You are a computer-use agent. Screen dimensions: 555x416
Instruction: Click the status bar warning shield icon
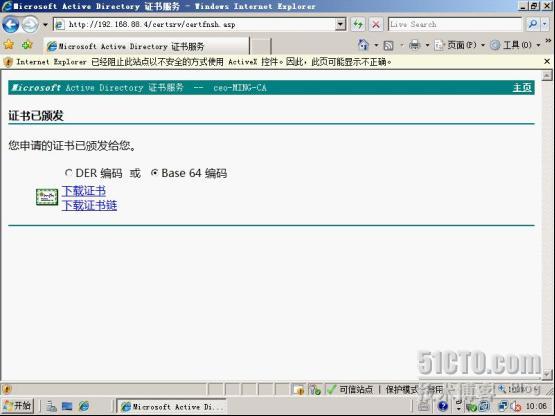click(x=7, y=389)
